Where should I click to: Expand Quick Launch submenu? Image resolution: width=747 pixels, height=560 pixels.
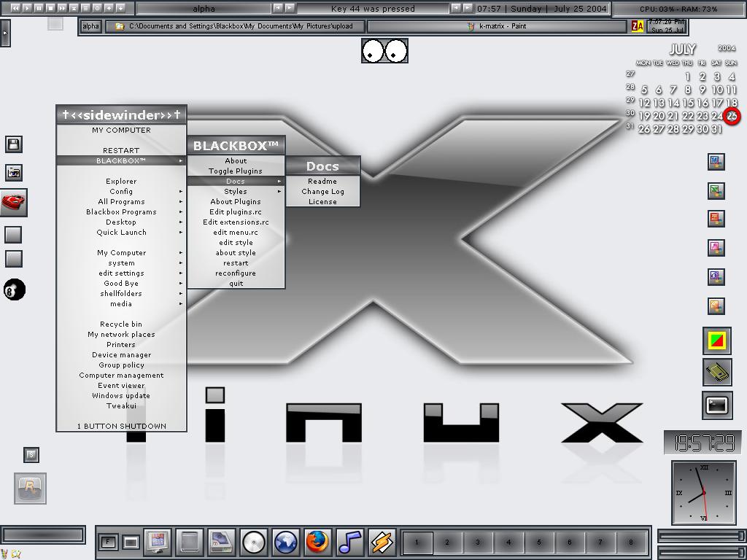pyautogui.click(x=121, y=233)
